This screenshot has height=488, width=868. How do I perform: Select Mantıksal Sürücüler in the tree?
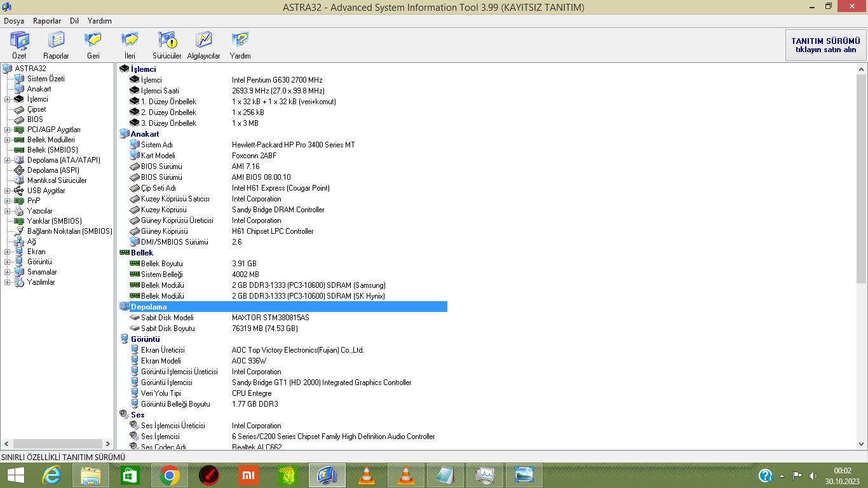coord(57,180)
